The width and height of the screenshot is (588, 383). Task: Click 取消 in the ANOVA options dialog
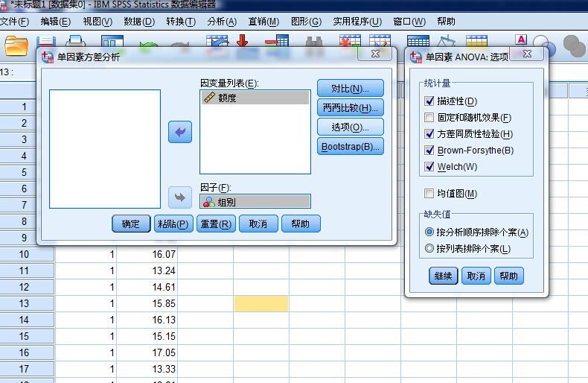[x=476, y=276]
